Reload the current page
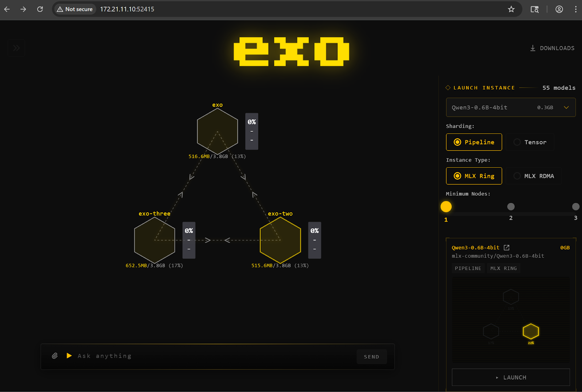This screenshot has height=392, width=582. (40, 9)
